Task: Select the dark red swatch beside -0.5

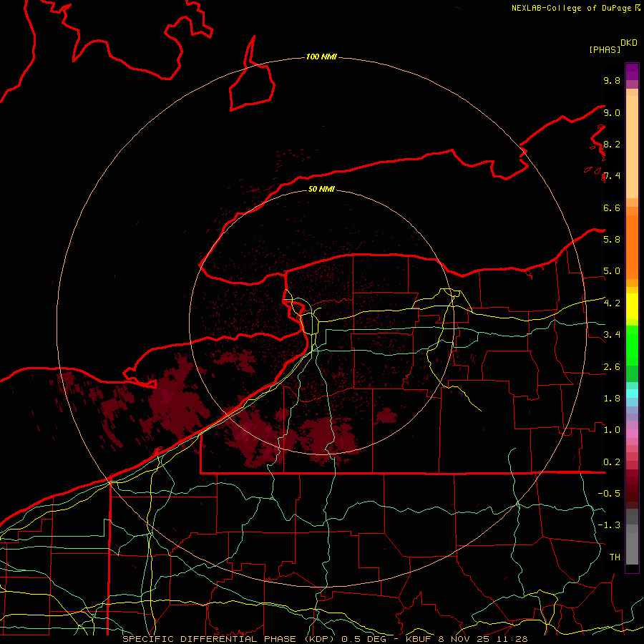Action: click(632, 494)
